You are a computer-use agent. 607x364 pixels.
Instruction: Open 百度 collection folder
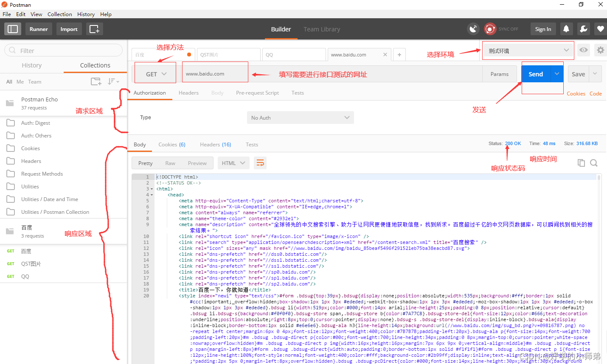coord(64,231)
